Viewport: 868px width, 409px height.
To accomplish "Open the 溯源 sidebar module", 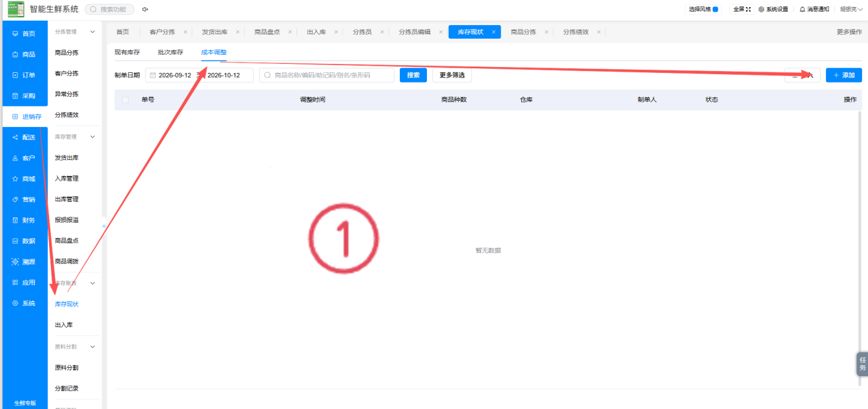I will 24,262.
